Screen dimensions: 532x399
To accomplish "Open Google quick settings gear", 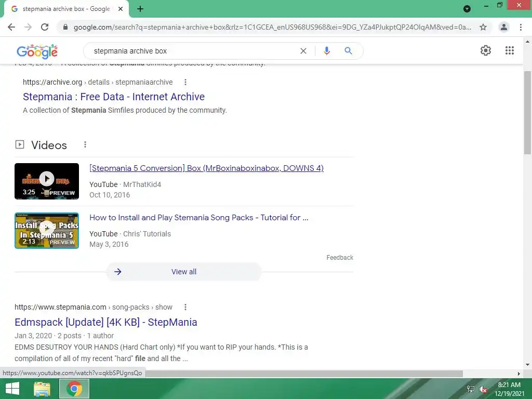I will [x=486, y=50].
